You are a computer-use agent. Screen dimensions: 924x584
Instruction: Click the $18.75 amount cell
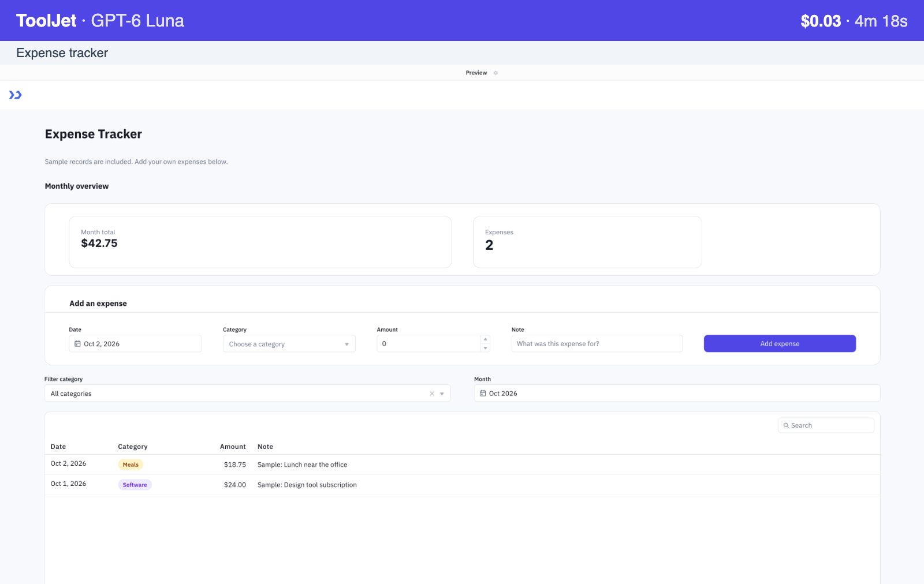point(235,465)
